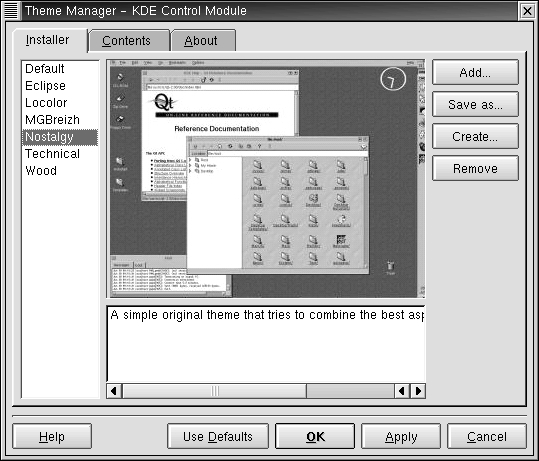Screen dimensions: 539x461
Task: Click the right scroll arrow of description scrollbar
Action: coord(418,391)
